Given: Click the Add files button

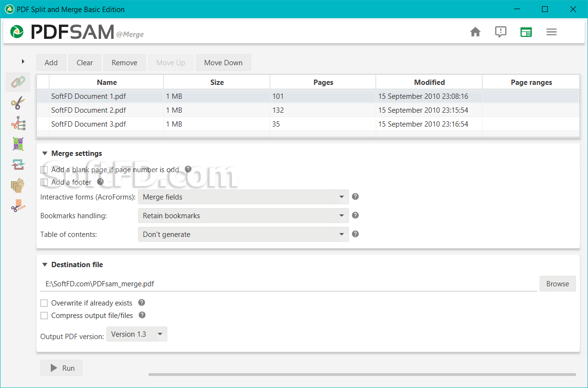Looking at the screenshot, I should pos(51,63).
